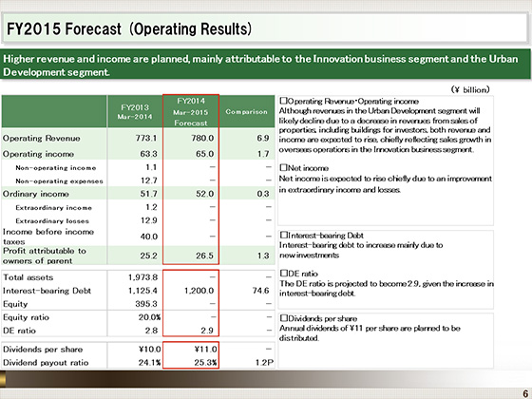The height and width of the screenshot is (399, 532).
Task: Click the 'Equity ratio' row label
Action: [x=27, y=317]
